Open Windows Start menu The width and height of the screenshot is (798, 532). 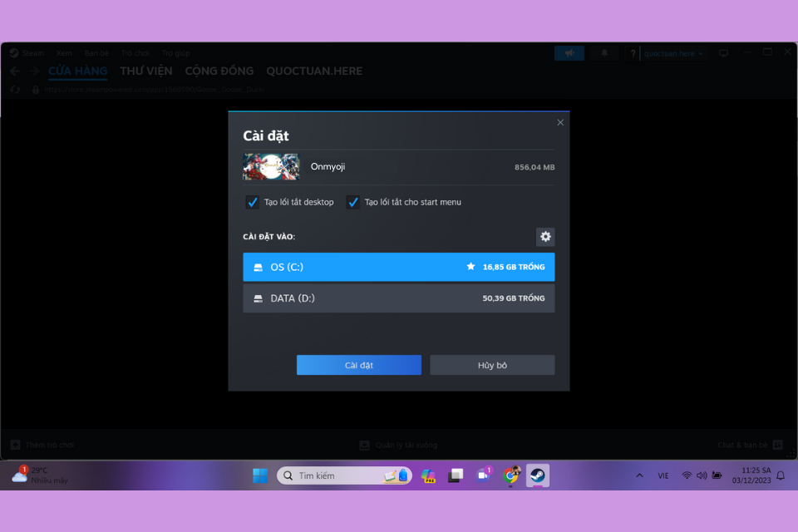[x=260, y=475]
